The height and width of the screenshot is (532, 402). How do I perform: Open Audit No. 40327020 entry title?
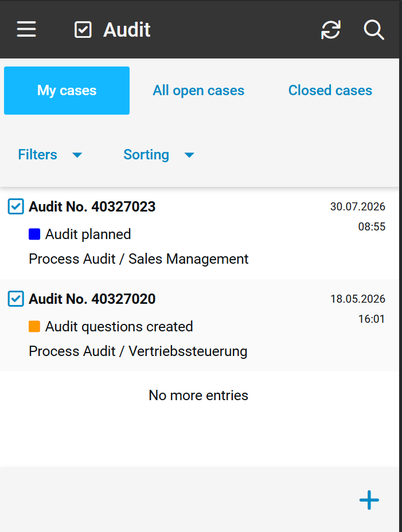click(92, 299)
